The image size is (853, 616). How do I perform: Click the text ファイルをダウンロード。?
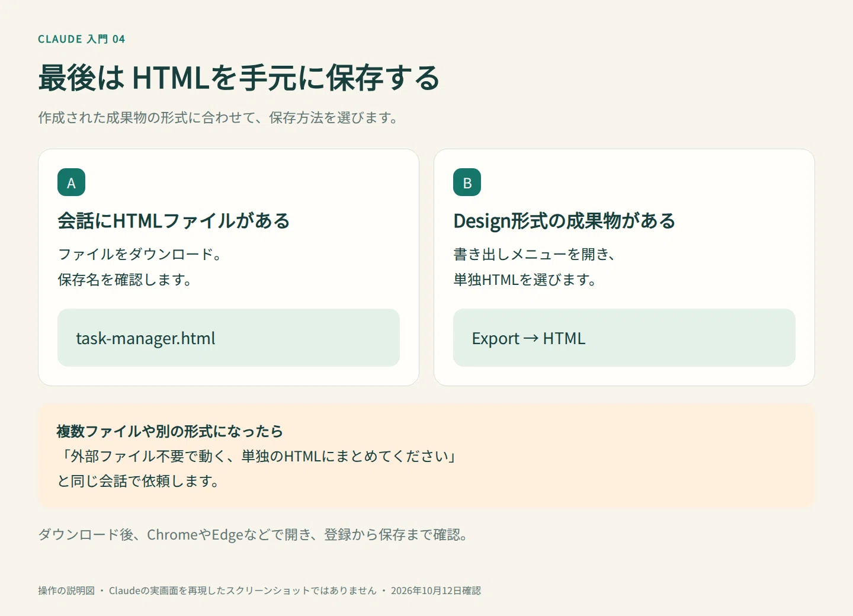coord(140,254)
